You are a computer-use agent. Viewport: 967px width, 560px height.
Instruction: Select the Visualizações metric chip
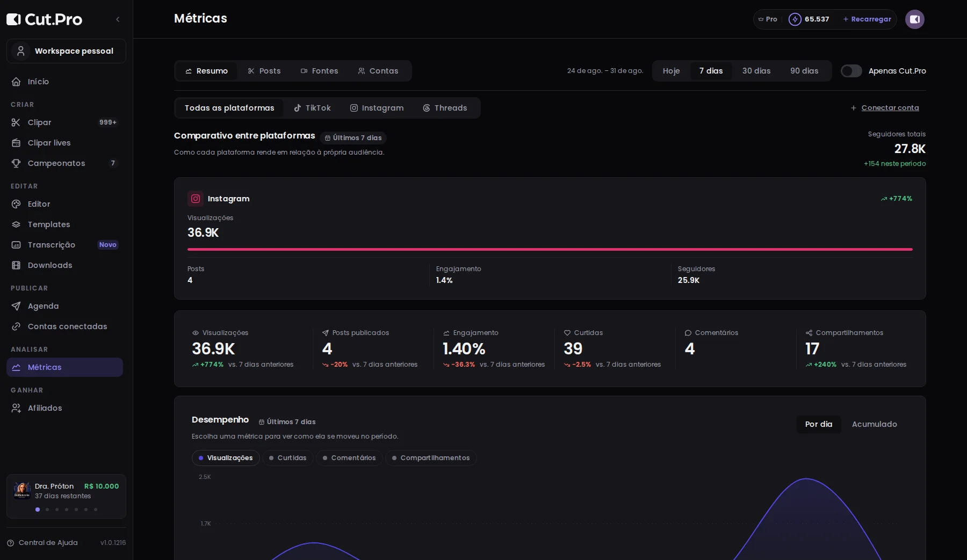coord(226,458)
